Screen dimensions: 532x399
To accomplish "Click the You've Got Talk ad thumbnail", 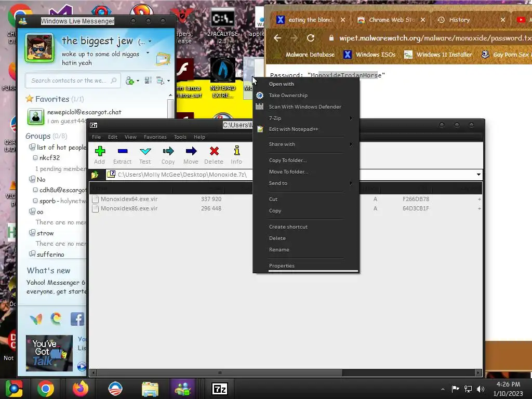I will (x=49, y=353).
